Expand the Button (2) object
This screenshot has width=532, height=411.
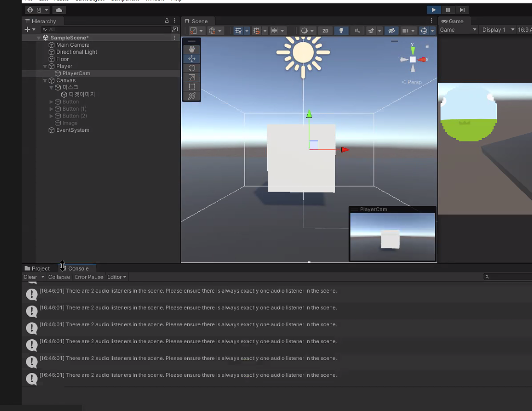51,116
